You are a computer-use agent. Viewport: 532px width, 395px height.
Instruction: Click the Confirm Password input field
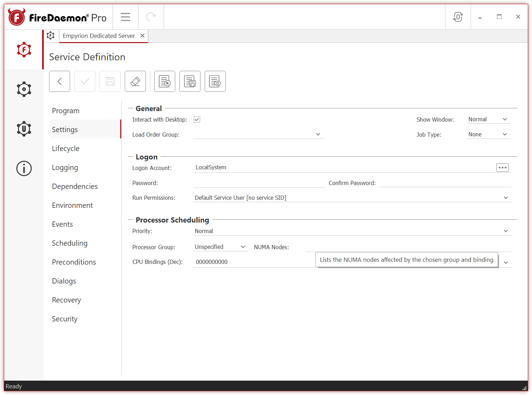click(x=445, y=183)
